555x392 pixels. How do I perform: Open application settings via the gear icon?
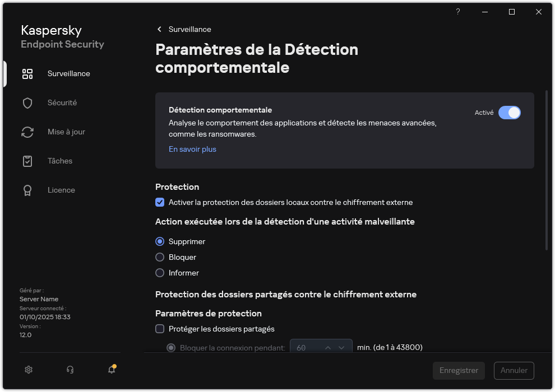click(x=28, y=370)
